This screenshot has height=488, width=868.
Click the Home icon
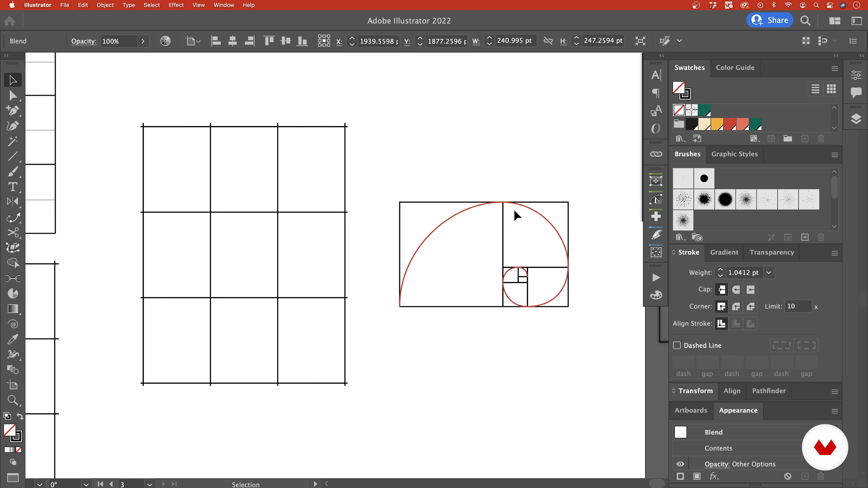10,21
